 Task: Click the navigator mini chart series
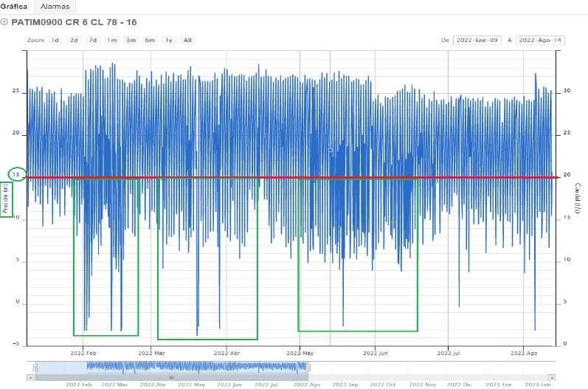[x=197, y=368]
